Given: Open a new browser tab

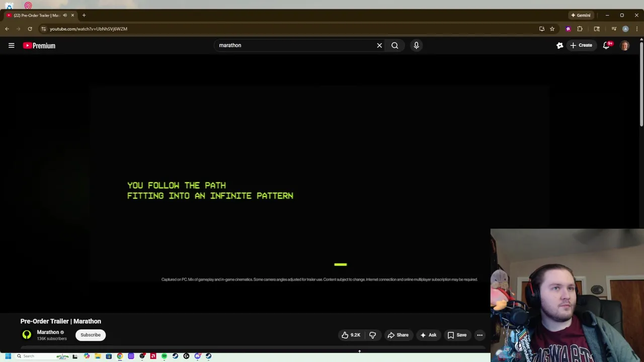Looking at the screenshot, I should click(x=84, y=16).
